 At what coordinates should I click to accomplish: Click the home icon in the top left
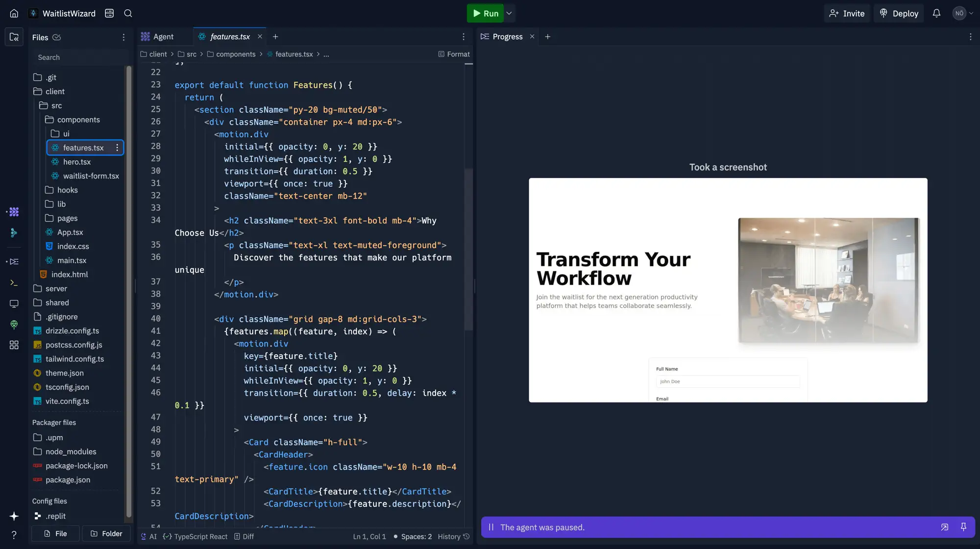[14, 13]
